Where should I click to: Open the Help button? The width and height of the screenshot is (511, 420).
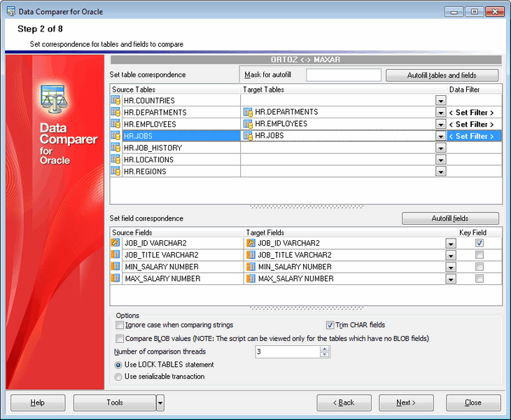click(x=38, y=402)
